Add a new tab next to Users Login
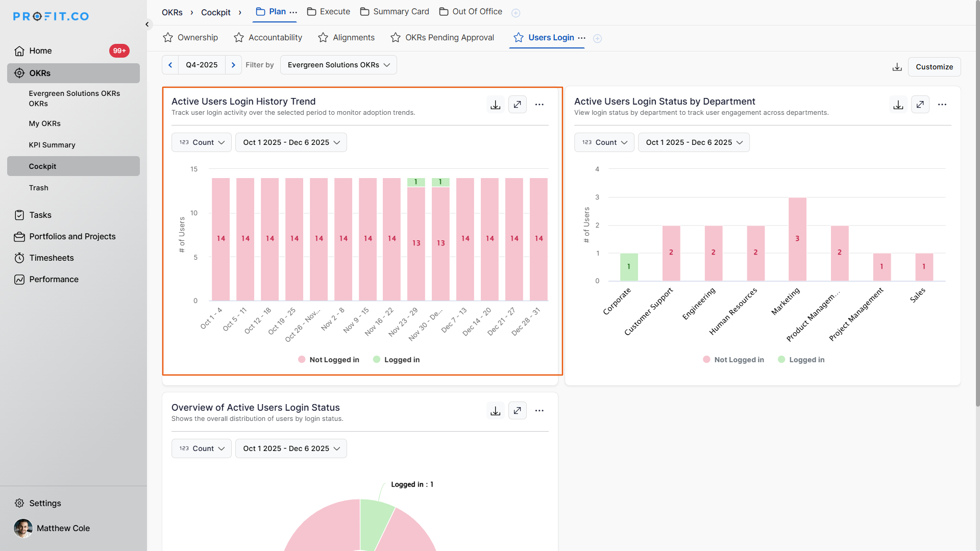 click(597, 38)
